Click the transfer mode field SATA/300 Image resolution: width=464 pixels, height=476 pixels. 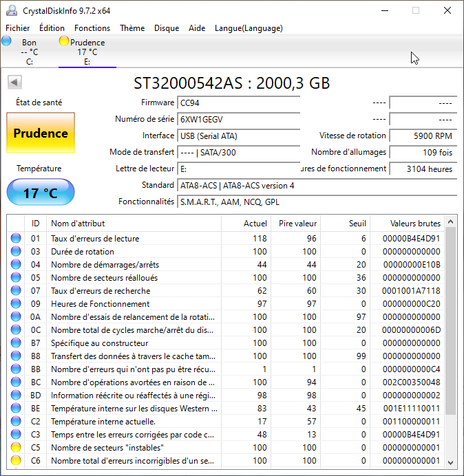(238, 152)
